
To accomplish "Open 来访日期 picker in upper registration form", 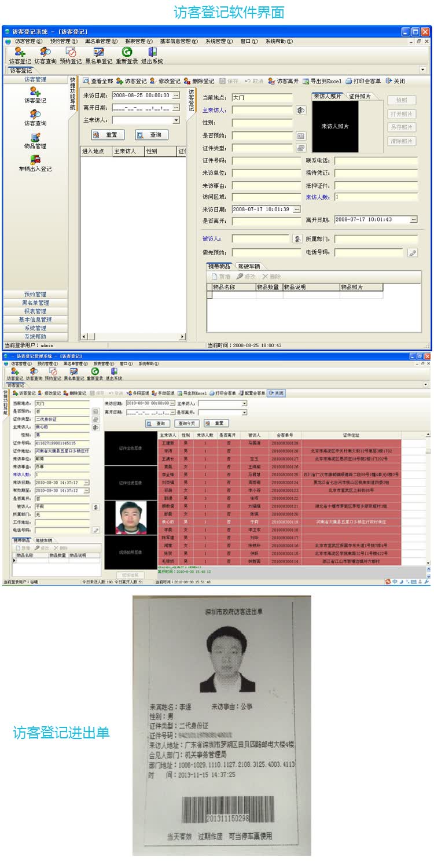I will [297, 209].
